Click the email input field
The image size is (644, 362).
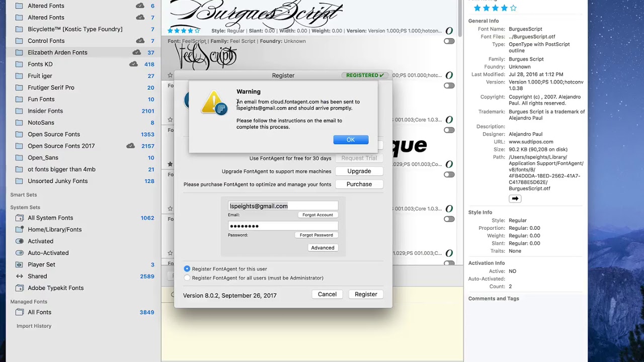pos(283,206)
